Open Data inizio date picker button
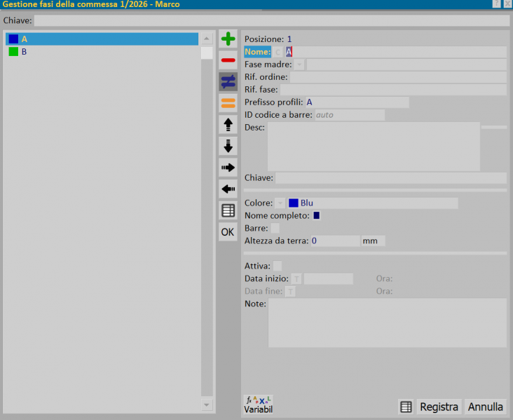 coord(296,279)
